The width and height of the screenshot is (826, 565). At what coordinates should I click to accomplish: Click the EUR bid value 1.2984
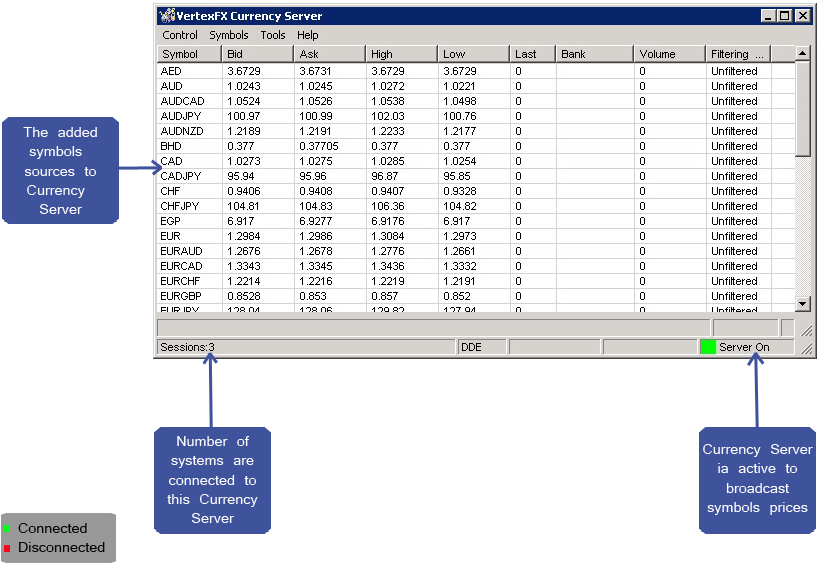244,236
